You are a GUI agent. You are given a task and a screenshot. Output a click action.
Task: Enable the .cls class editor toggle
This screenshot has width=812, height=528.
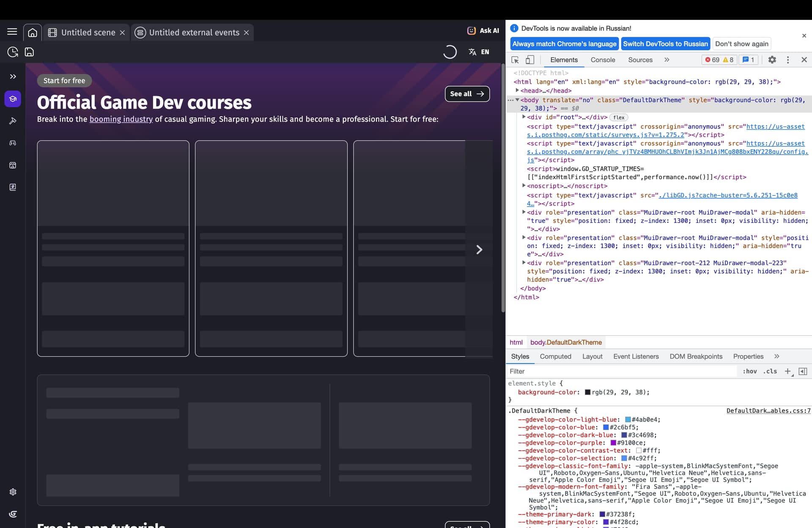click(770, 371)
